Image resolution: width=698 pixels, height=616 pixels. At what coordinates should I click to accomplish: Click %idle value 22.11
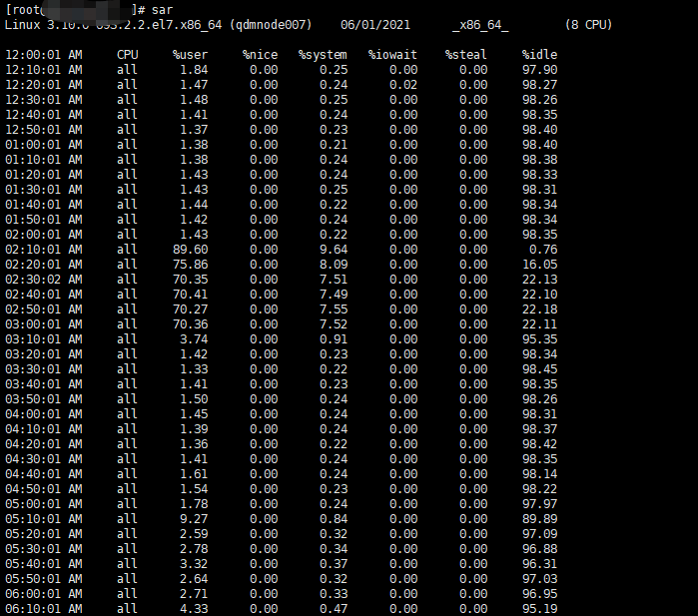click(539, 324)
